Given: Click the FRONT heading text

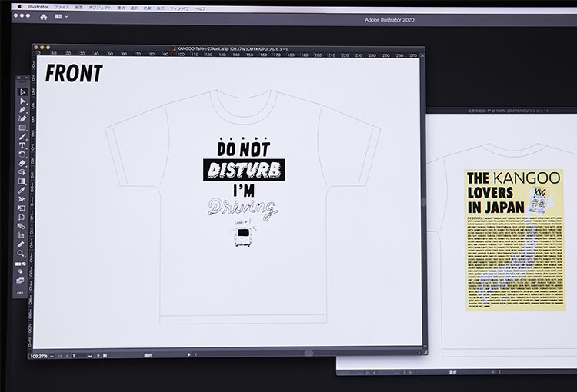Looking at the screenshot, I should coord(74,73).
